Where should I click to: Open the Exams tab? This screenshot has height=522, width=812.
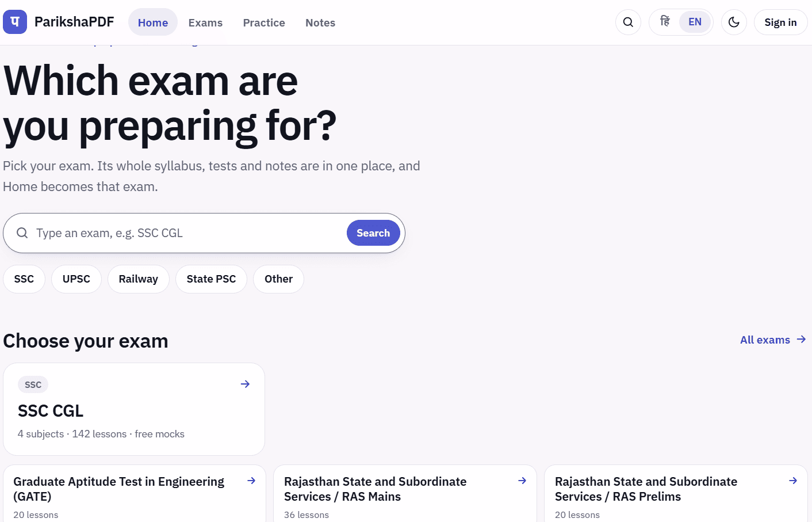[x=205, y=22]
